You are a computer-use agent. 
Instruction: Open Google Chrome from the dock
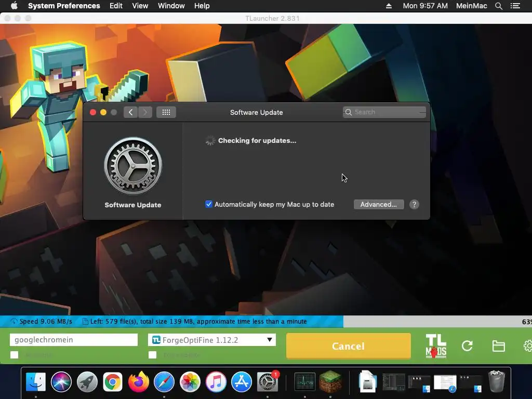point(113,382)
